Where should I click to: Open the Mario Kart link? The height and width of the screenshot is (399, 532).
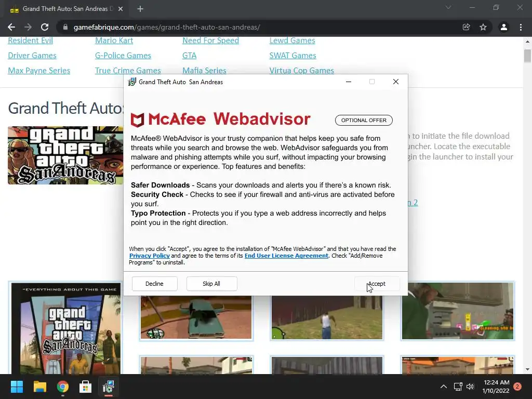point(114,41)
